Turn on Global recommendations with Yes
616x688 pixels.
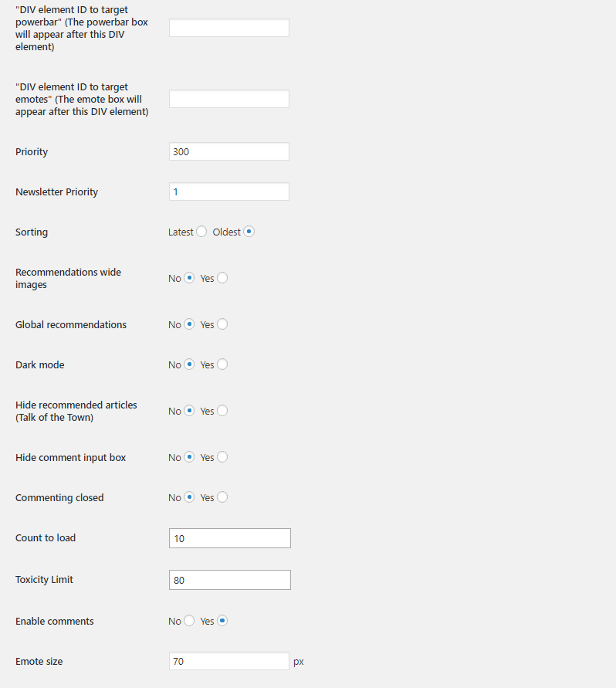[x=222, y=324]
